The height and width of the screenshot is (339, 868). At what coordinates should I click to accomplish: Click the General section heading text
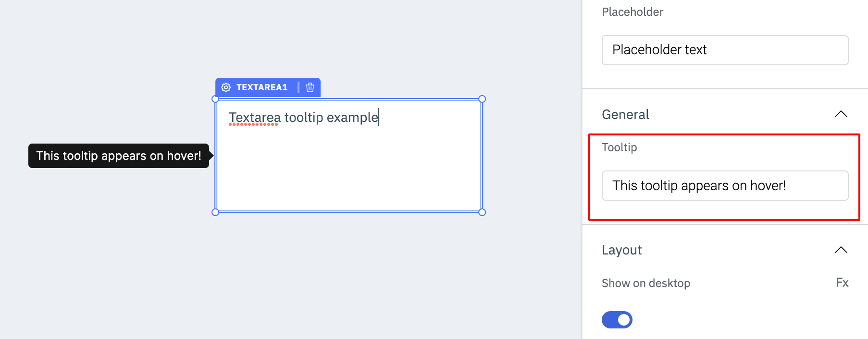coord(625,114)
